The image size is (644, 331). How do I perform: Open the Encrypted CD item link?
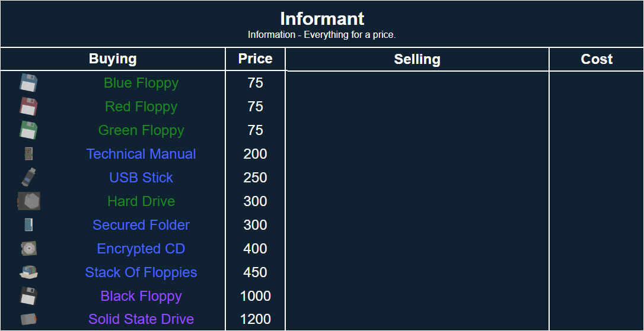(x=141, y=249)
